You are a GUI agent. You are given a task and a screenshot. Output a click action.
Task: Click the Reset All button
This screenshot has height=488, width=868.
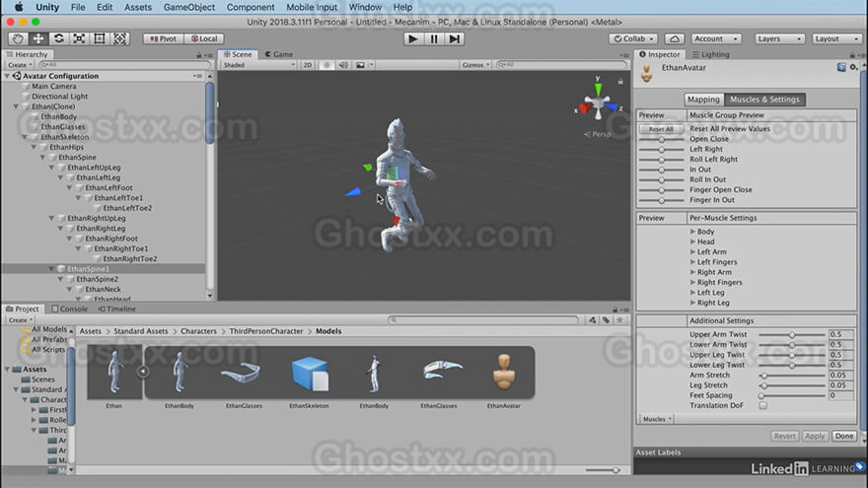click(661, 129)
